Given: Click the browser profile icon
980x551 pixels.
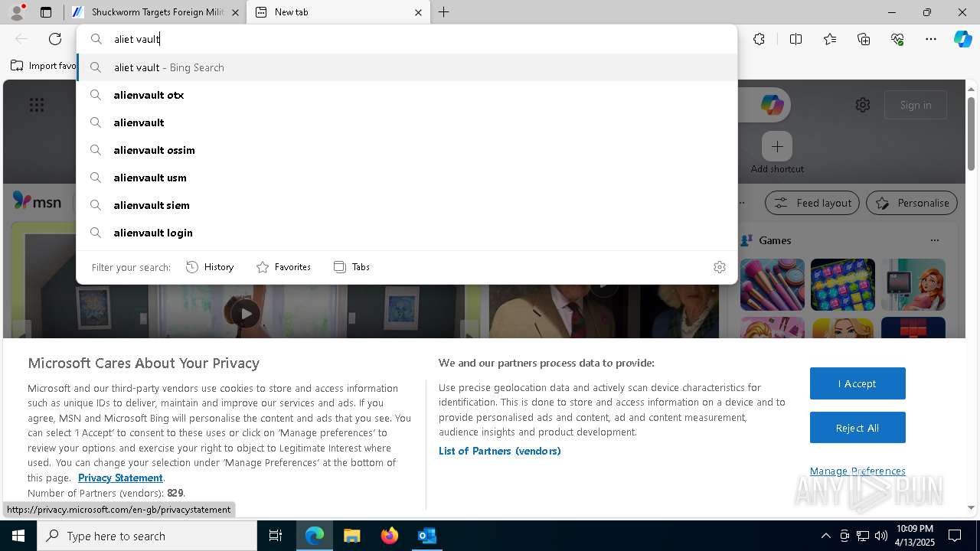Looking at the screenshot, I should pyautogui.click(x=16, y=12).
